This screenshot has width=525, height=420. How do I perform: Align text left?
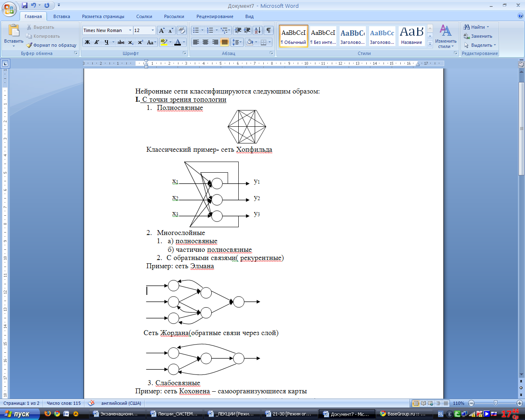coord(196,42)
